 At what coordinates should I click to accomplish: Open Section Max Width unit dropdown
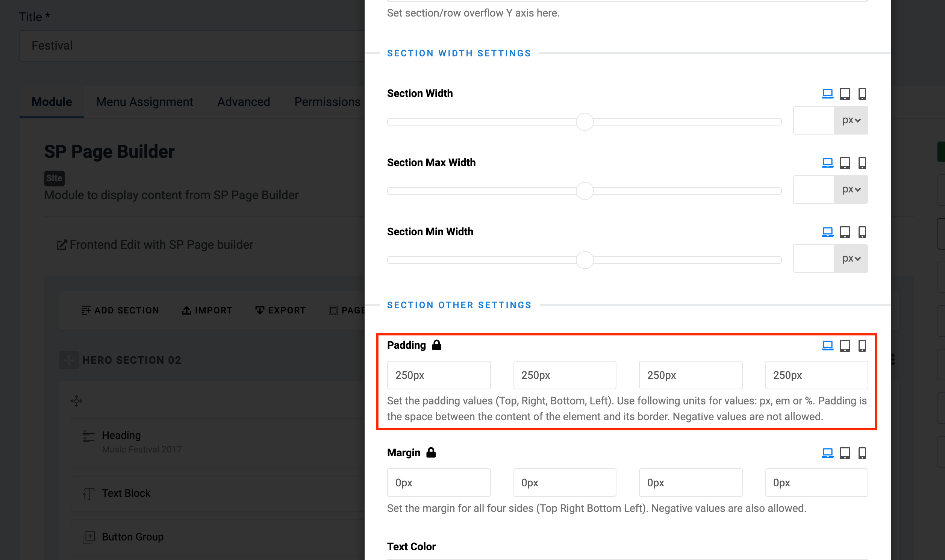coord(851,189)
